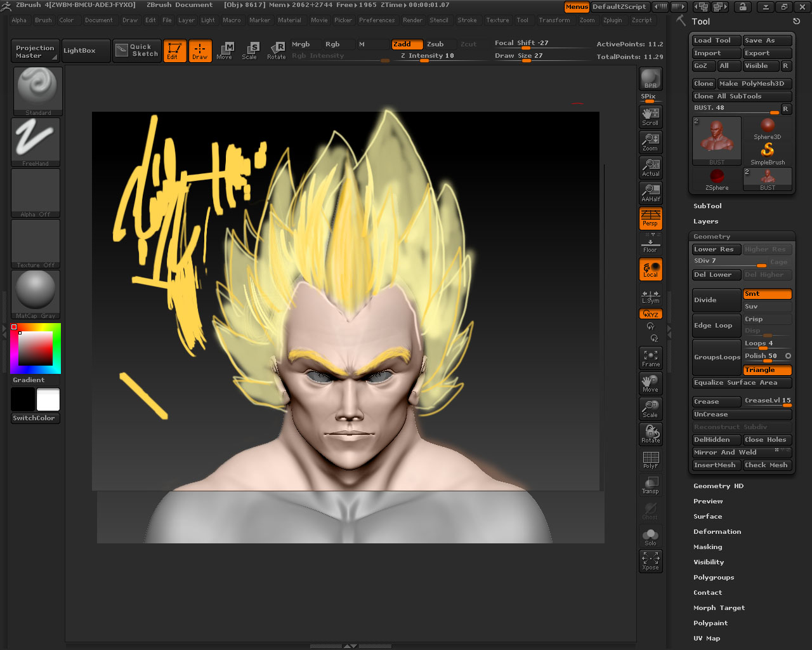Viewport: 812px width, 650px height.
Task: Open the Alpha Off selector
Action: (x=36, y=193)
